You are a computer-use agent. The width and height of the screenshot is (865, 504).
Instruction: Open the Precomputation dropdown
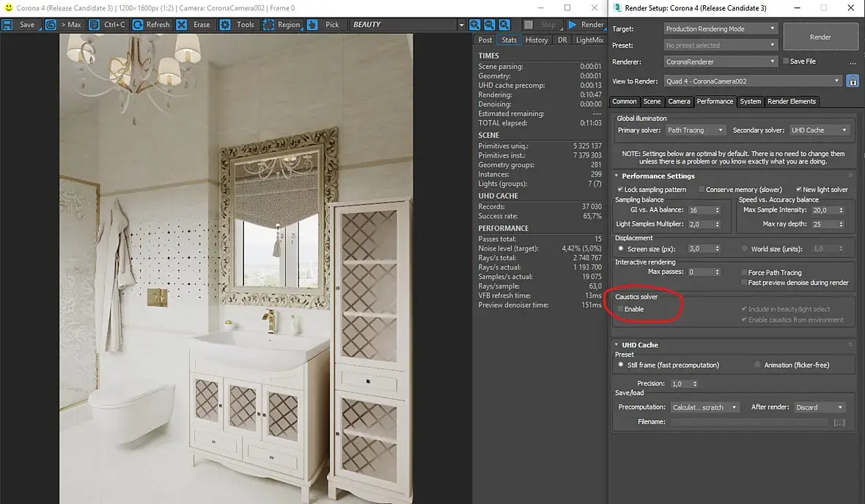tap(704, 407)
